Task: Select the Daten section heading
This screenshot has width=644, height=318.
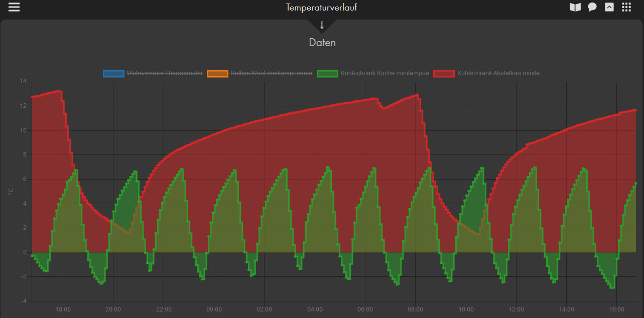Action: point(322,43)
